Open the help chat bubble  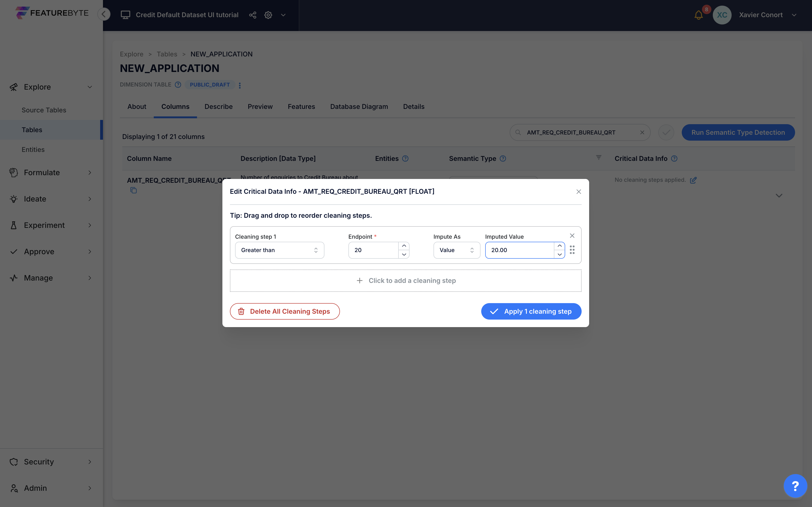click(x=795, y=486)
